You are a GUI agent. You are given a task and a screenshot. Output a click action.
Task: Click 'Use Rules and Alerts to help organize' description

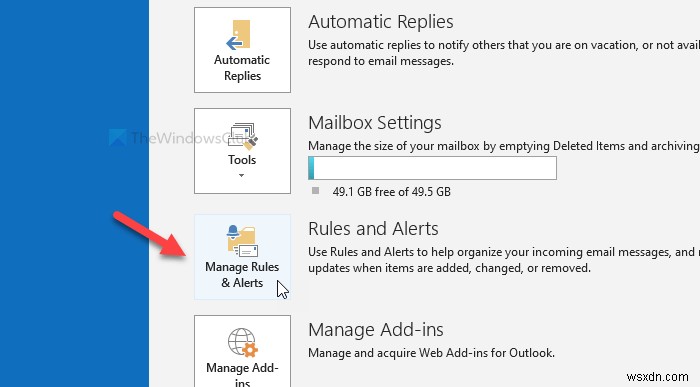(504, 260)
